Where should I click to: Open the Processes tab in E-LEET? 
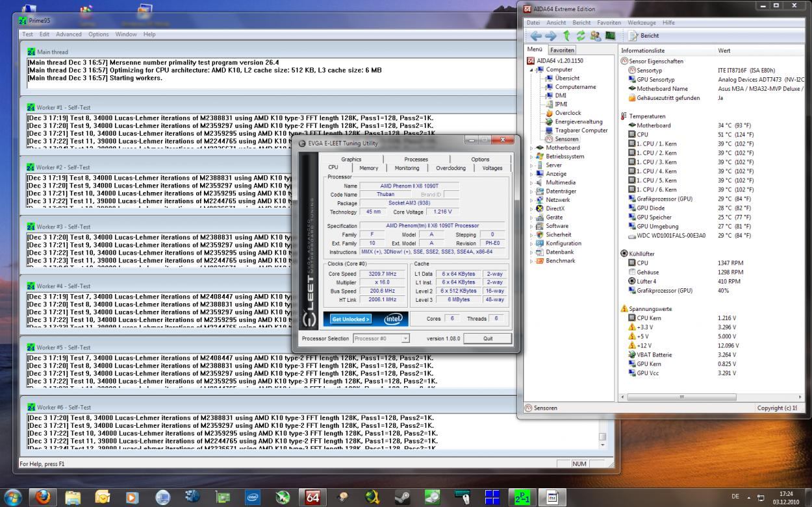pos(416,159)
